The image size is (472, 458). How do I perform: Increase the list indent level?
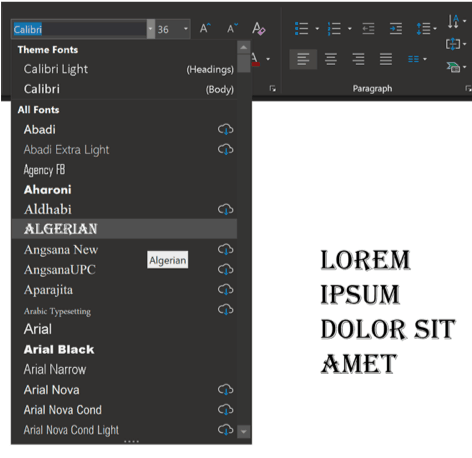click(396, 29)
